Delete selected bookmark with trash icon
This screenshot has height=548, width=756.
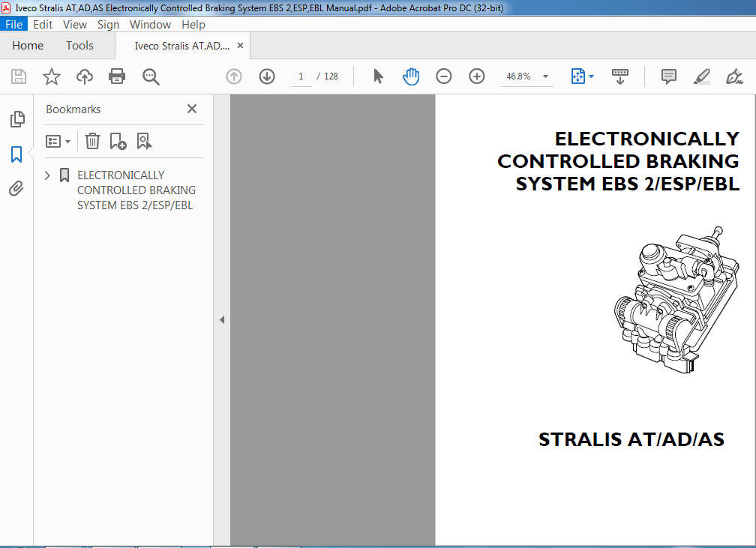point(92,141)
